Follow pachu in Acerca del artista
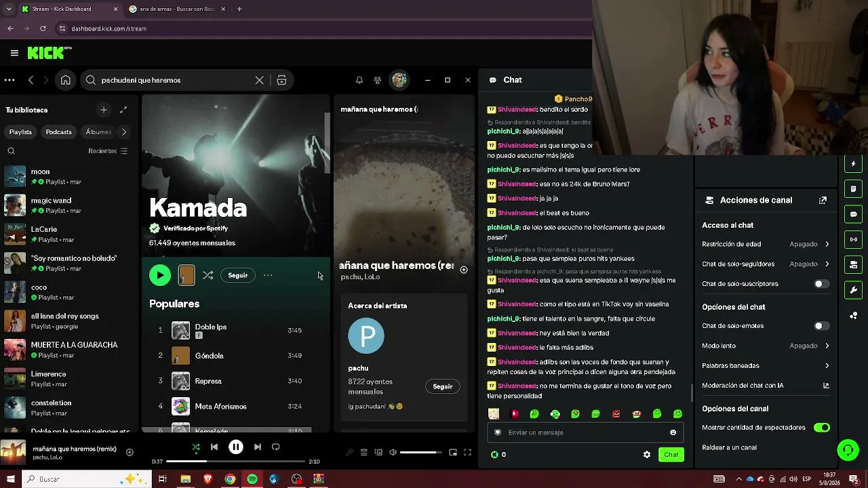Viewport: 868px width, 488px height. coord(443,386)
